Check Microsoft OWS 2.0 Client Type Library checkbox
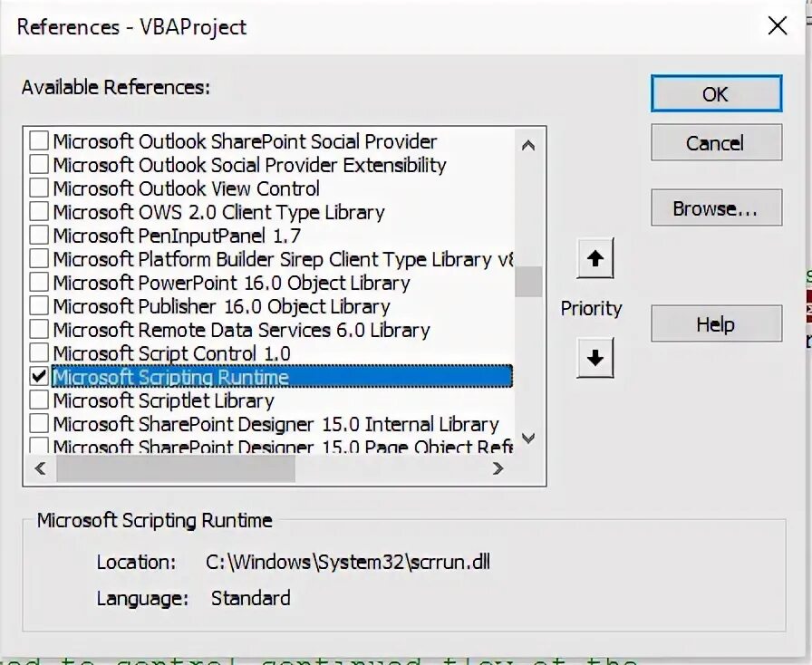 (39, 211)
